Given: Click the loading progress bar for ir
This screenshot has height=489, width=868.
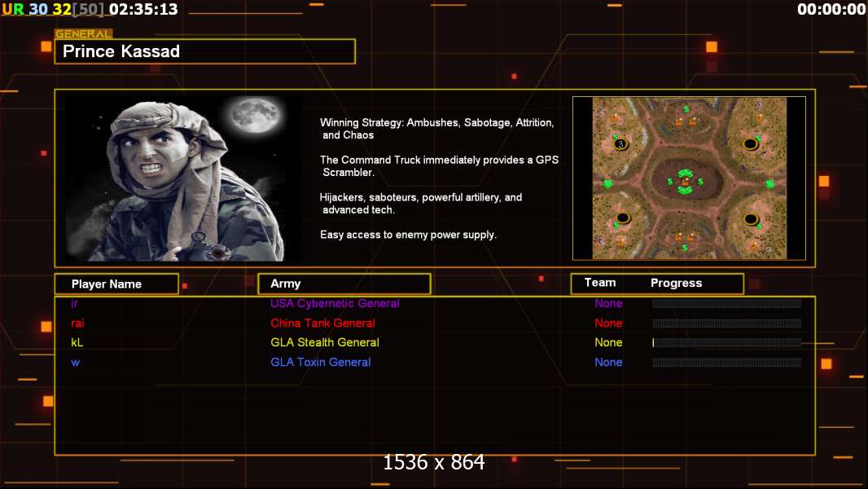Looking at the screenshot, I should [x=727, y=303].
